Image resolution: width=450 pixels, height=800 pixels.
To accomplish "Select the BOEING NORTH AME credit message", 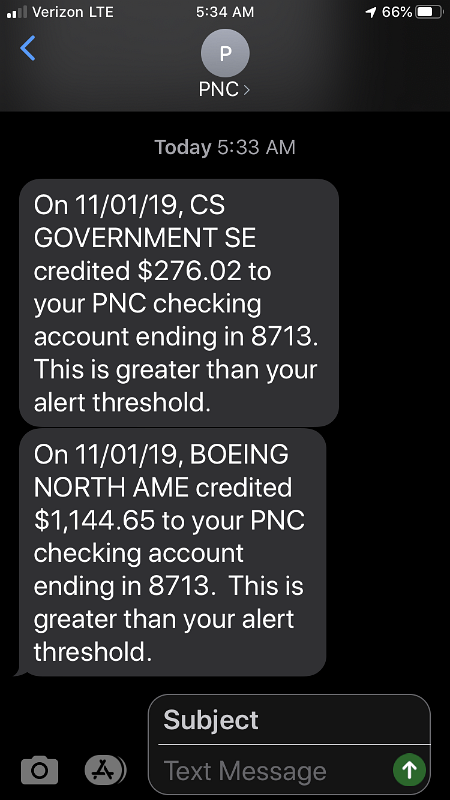I will (172, 553).
